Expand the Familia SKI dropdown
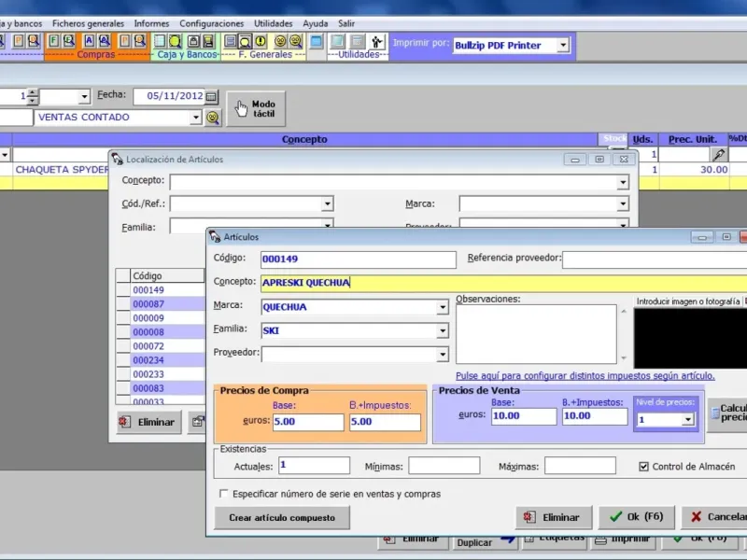This screenshot has width=747, height=560. (442, 330)
